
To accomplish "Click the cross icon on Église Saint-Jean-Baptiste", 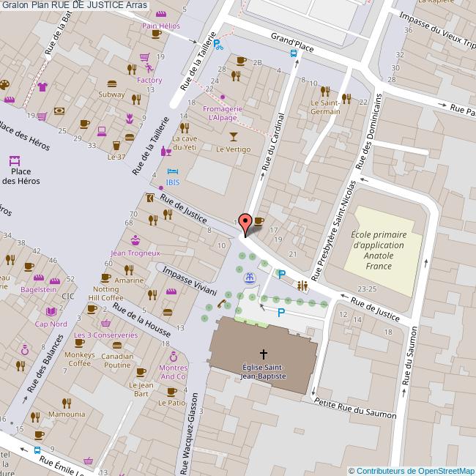I will (263, 354).
